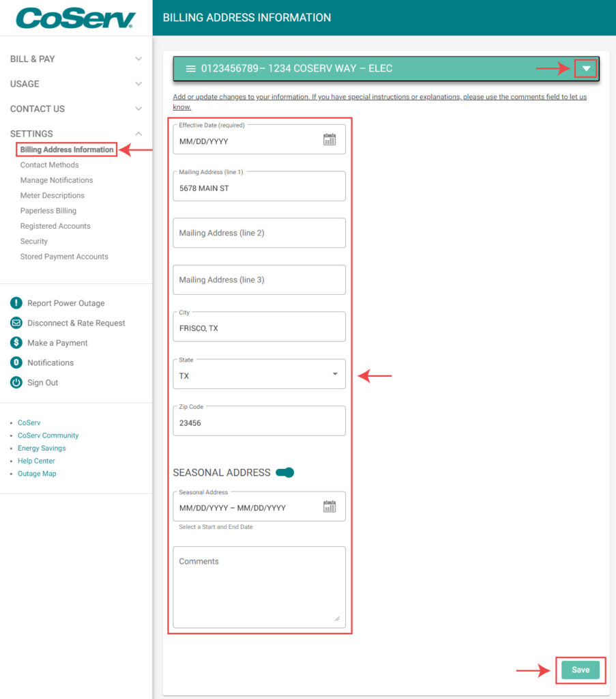Open Stored Payment Accounts menu item
Image resolution: width=616 pixels, height=699 pixels.
click(64, 257)
